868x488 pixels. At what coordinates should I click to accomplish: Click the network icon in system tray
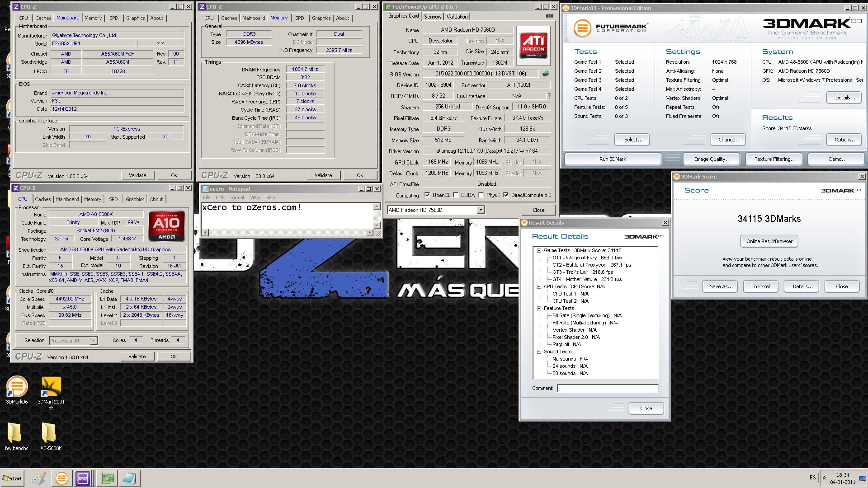(x=863, y=478)
